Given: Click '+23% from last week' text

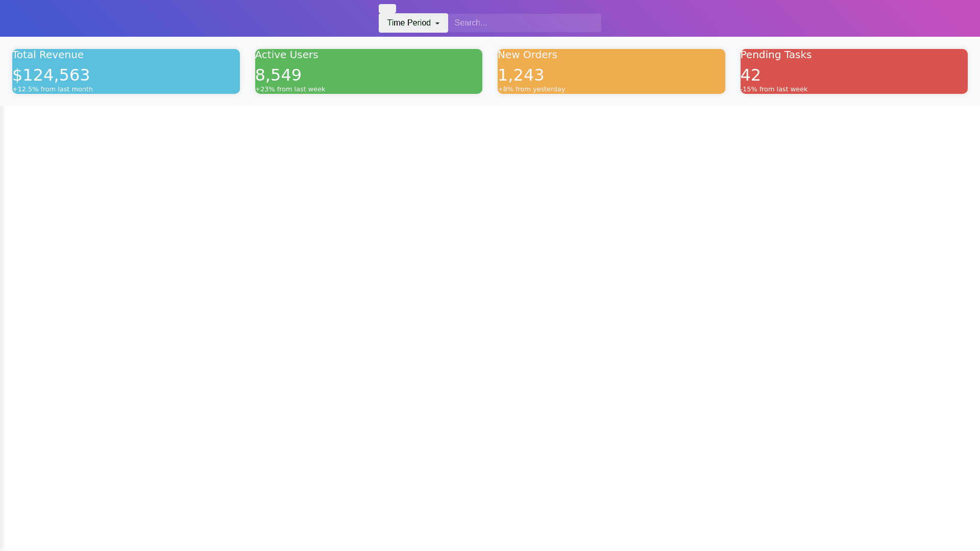Looking at the screenshot, I should pos(290,89).
